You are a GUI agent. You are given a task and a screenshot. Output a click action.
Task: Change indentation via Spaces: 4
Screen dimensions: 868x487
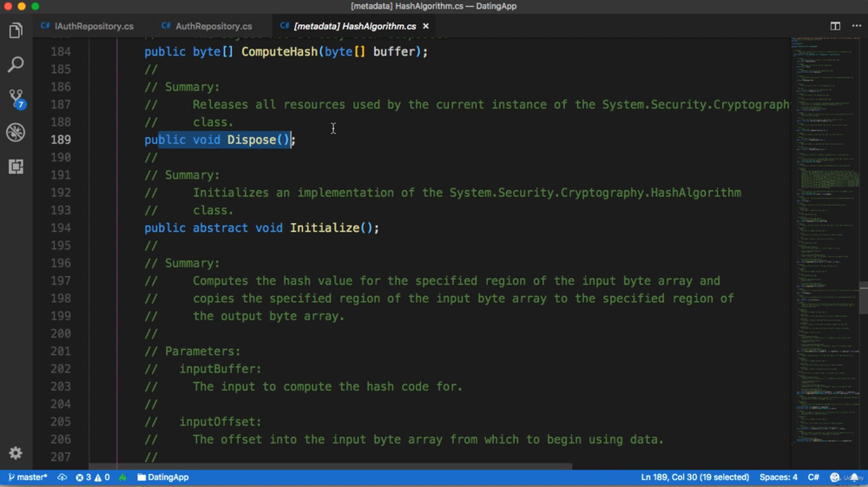click(779, 477)
